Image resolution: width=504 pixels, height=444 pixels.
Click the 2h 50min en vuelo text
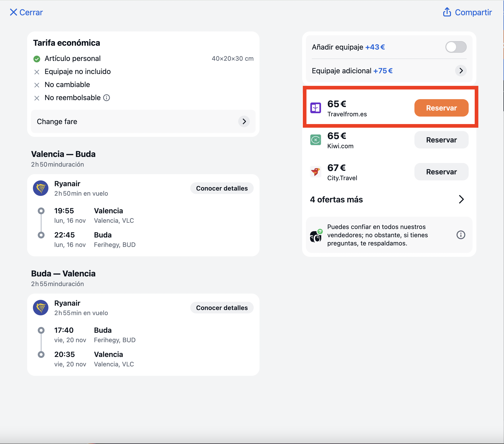[81, 193]
